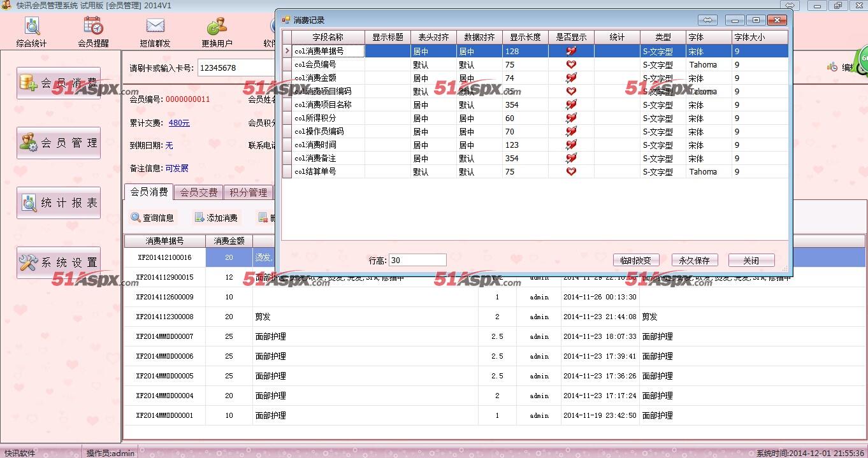Viewport: 868px width, 458px height.
Task: Click the 480元 cumulative payment link
Action: [179, 123]
